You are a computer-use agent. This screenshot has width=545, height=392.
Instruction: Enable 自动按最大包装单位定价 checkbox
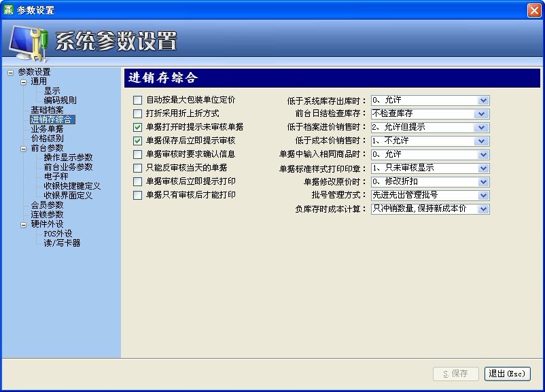pyautogui.click(x=138, y=100)
